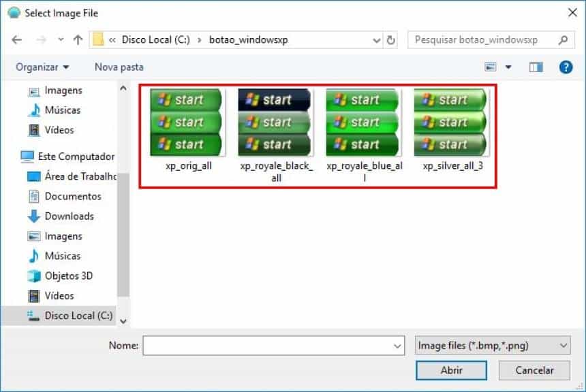Open Área de Trabalho folder

80,176
